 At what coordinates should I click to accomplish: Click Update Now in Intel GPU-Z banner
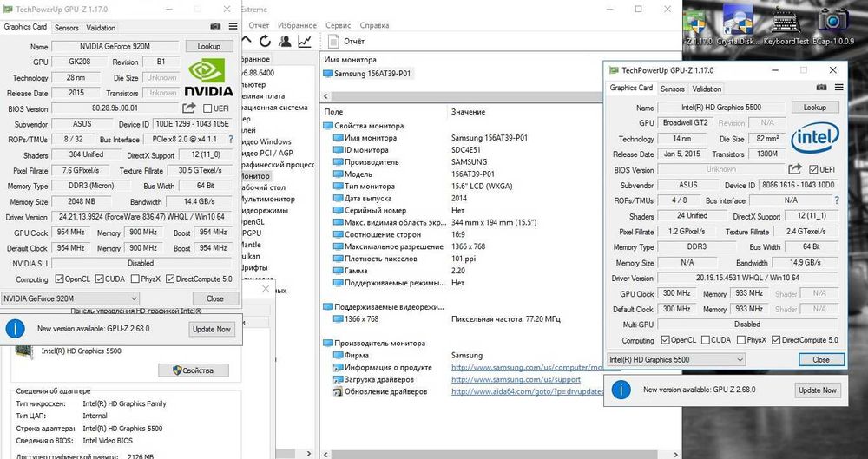[x=817, y=390]
